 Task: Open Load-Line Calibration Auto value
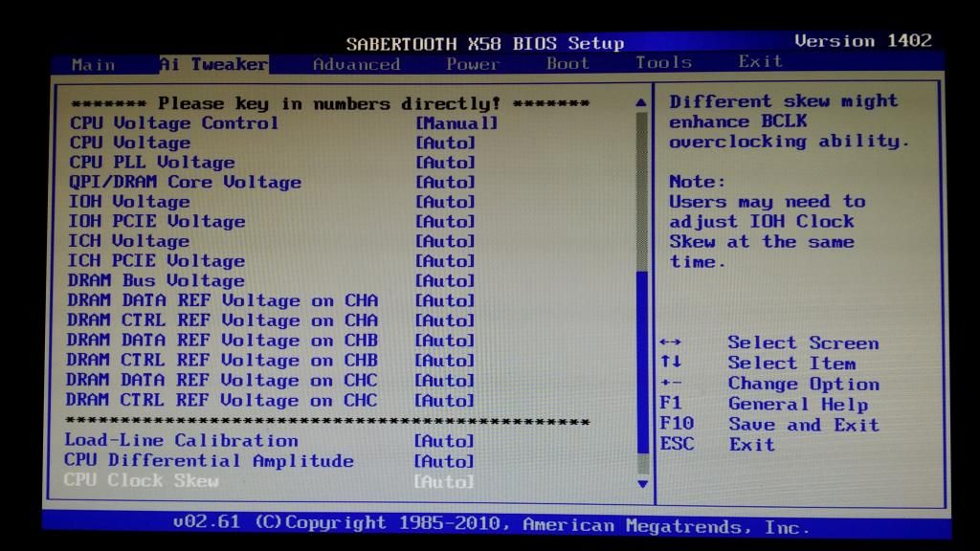coord(444,441)
